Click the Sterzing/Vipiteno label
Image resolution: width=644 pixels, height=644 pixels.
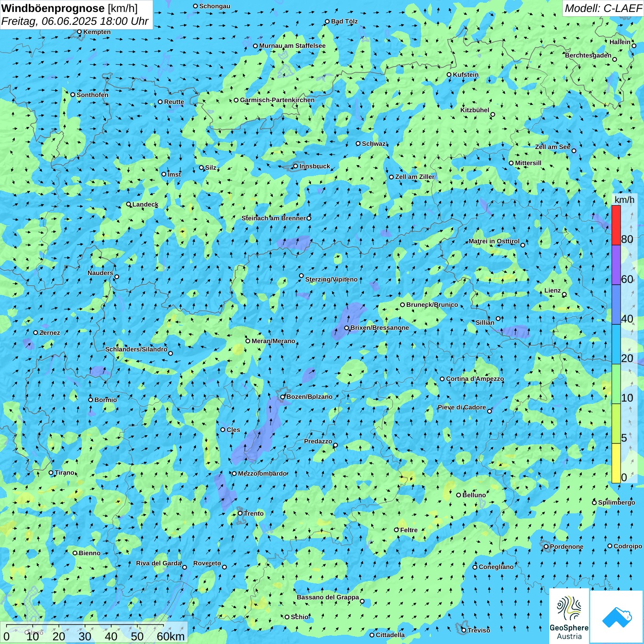tap(331, 279)
